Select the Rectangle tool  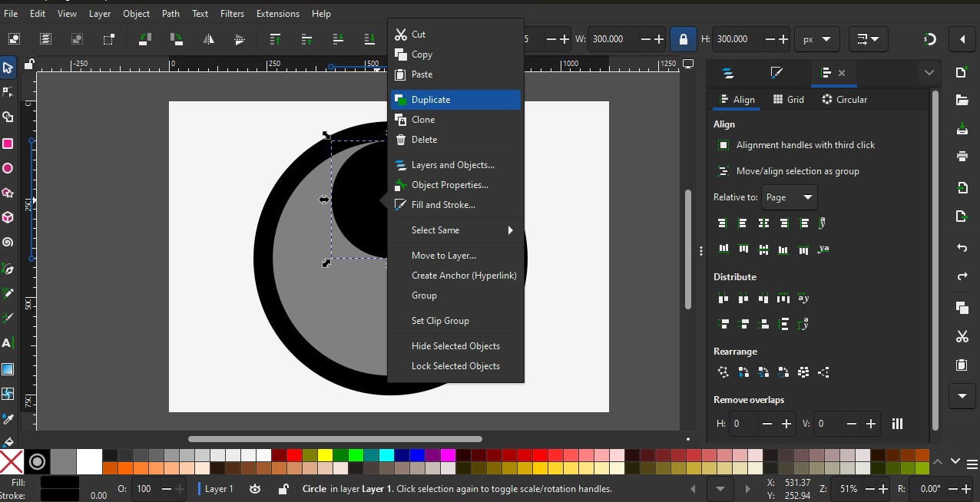(x=8, y=144)
